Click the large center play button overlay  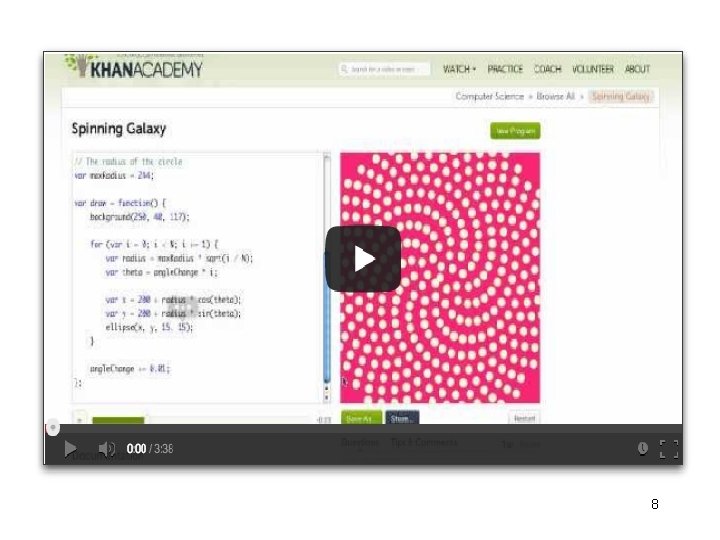click(x=363, y=259)
